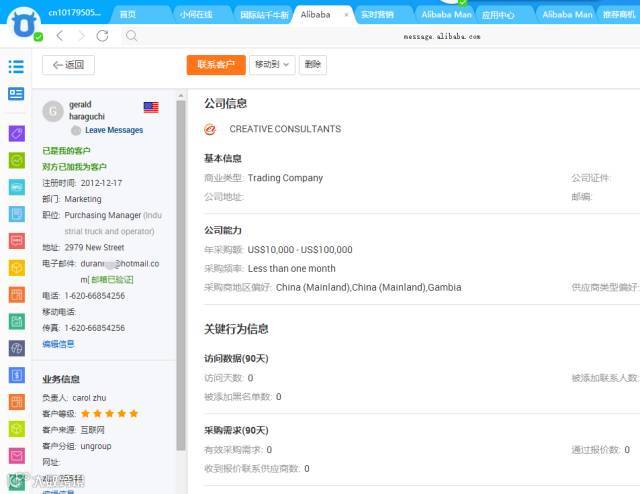Click the 对方已加我为客户 status text

(x=74, y=167)
